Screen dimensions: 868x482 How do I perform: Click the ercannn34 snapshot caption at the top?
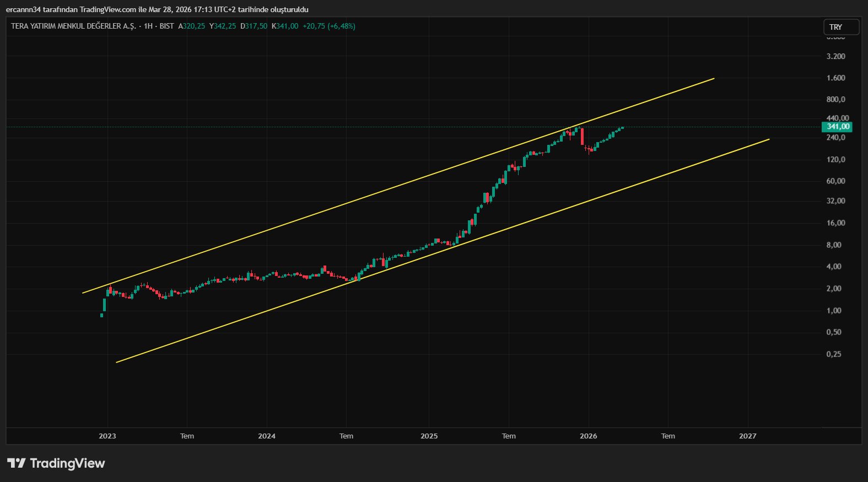(157, 9)
